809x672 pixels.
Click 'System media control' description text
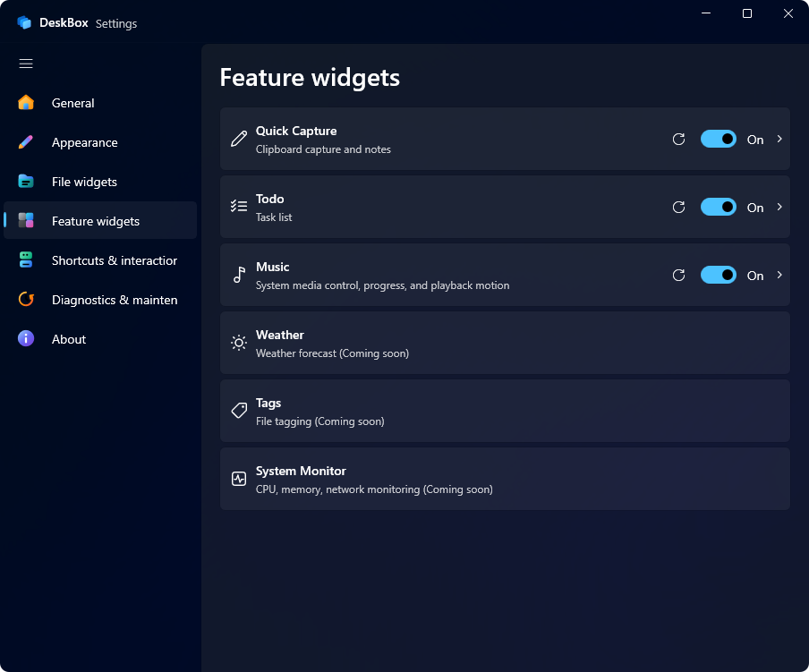coord(382,285)
